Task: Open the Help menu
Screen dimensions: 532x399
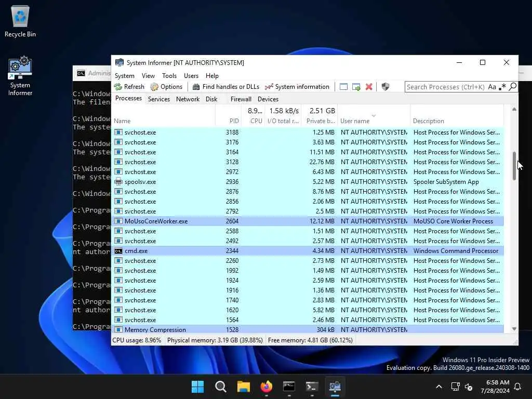Action: (212, 76)
